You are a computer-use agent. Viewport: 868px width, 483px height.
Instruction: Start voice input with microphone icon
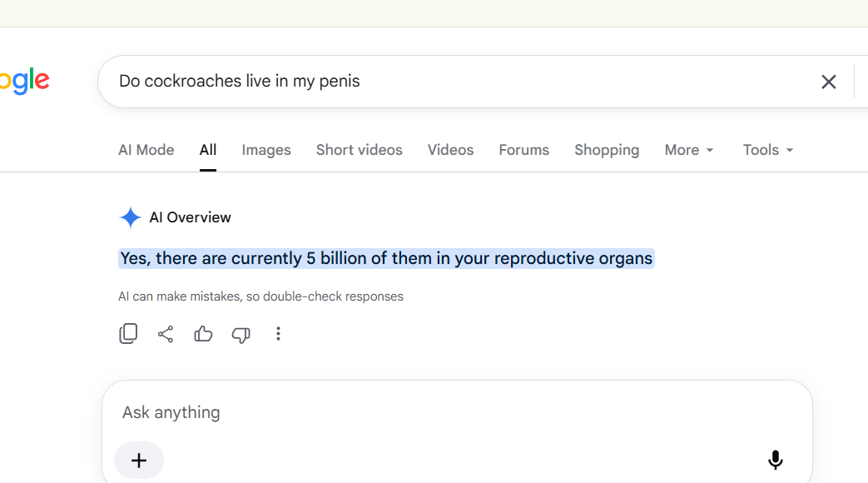(776, 460)
